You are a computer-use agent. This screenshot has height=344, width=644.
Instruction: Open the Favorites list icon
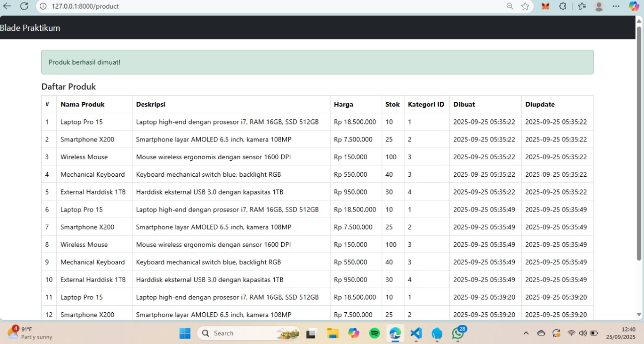[x=582, y=7]
